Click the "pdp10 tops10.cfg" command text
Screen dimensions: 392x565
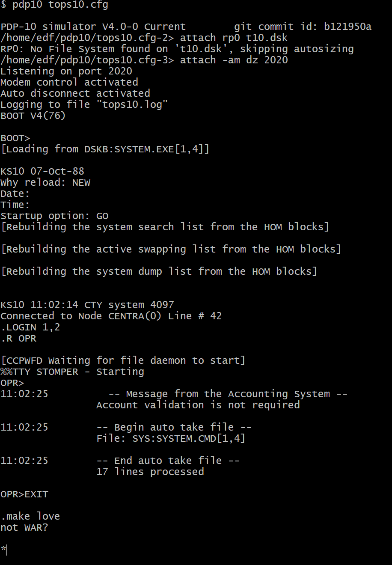[x=60, y=5]
